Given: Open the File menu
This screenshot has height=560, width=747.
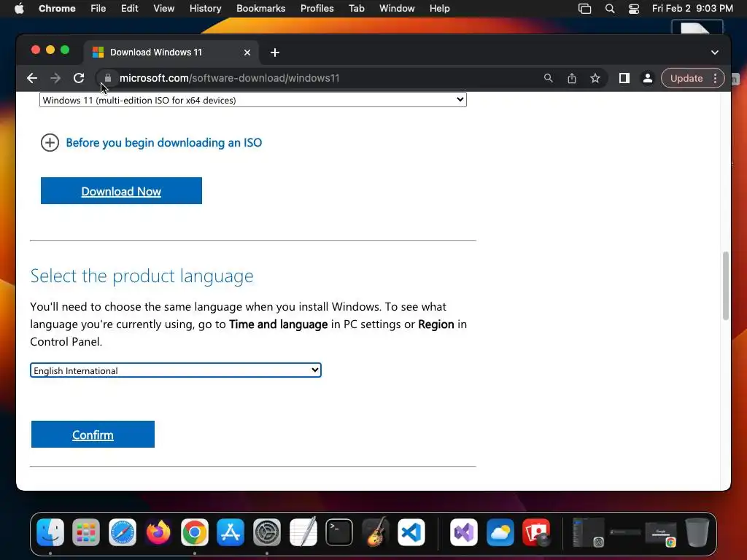Looking at the screenshot, I should tap(98, 9).
